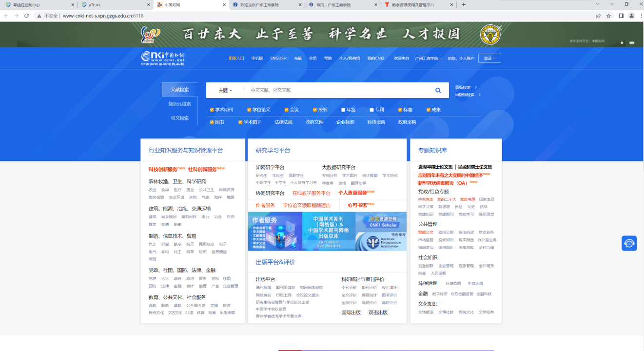Screen dimensions: 644x351
Task: Select the 文献检索 search tab
Action: point(180,89)
